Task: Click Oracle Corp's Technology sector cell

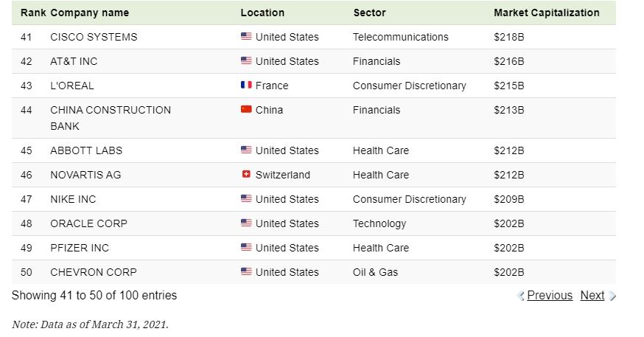Action: [x=379, y=223]
